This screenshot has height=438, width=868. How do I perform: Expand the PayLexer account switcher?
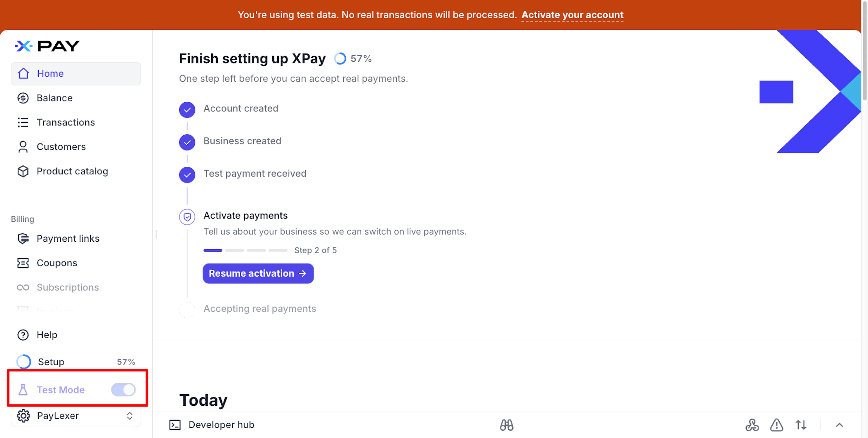coord(76,416)
